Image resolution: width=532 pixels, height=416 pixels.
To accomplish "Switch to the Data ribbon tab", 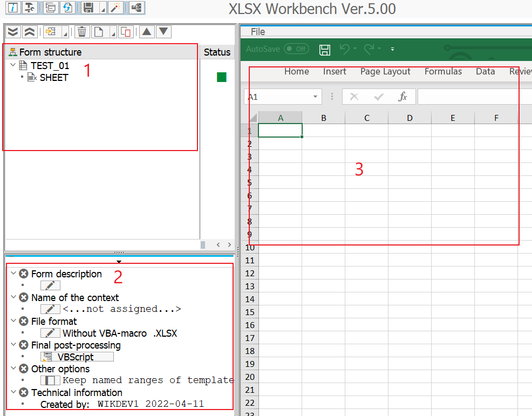I will [x=485, y=71].
